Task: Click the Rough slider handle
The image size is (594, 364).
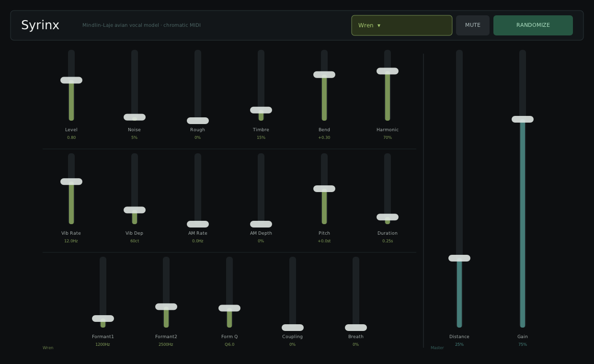Action: (x=198, y=121)
